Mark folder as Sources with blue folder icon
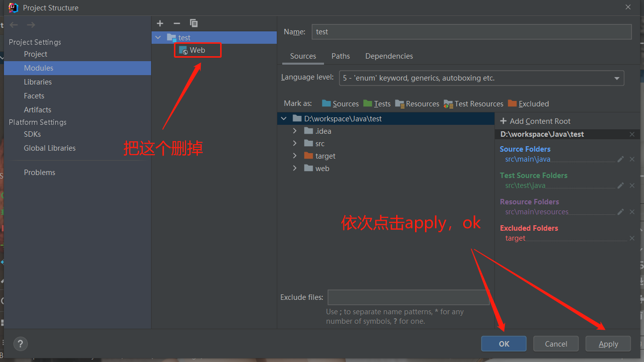The image size is (644, 362). pyautogui.click(x=340, y=103)
